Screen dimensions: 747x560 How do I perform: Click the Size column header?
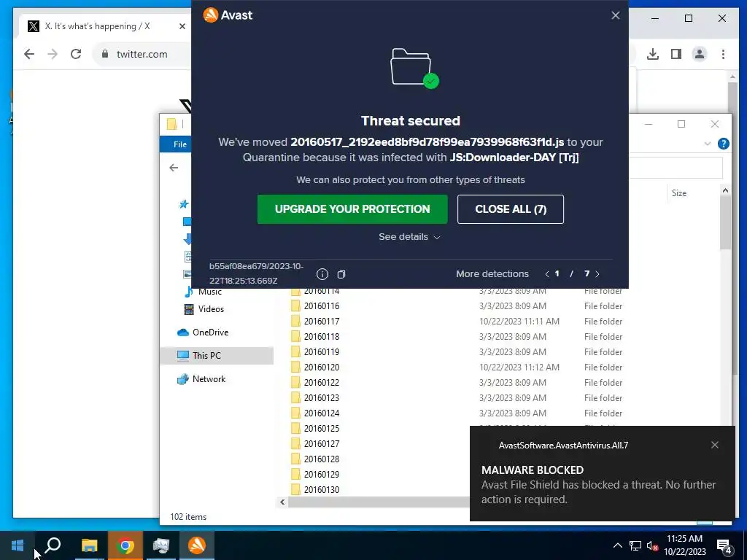pos(679,192)
